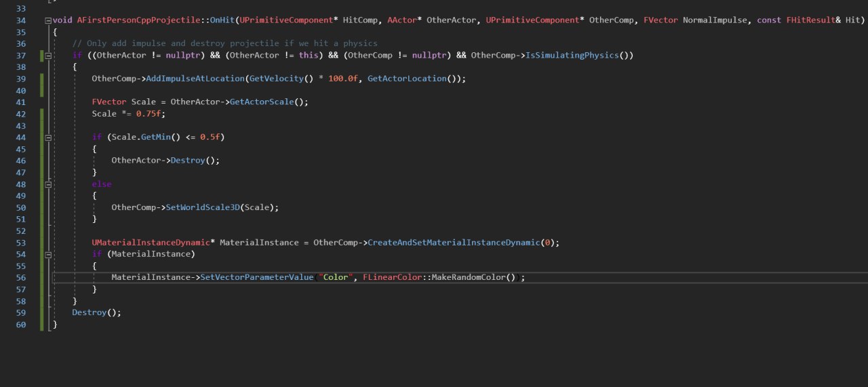Click the UMaterialInstanceDynamic type

click(151, 243)
